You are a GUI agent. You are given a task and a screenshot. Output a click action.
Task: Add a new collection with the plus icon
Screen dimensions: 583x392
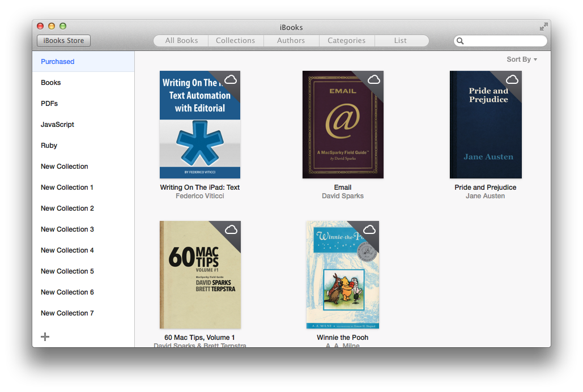point(45,336)
